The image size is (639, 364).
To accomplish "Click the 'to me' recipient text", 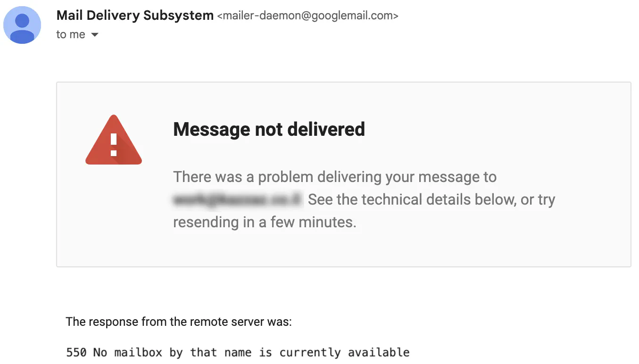I will coord(71,34).
